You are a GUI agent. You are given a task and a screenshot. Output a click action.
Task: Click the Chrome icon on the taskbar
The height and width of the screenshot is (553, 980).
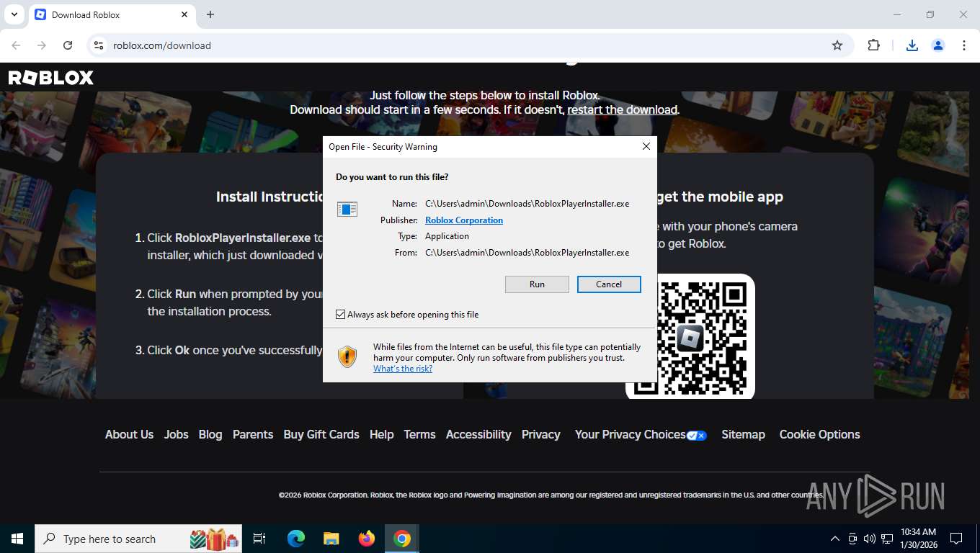[x=402, y=539]
